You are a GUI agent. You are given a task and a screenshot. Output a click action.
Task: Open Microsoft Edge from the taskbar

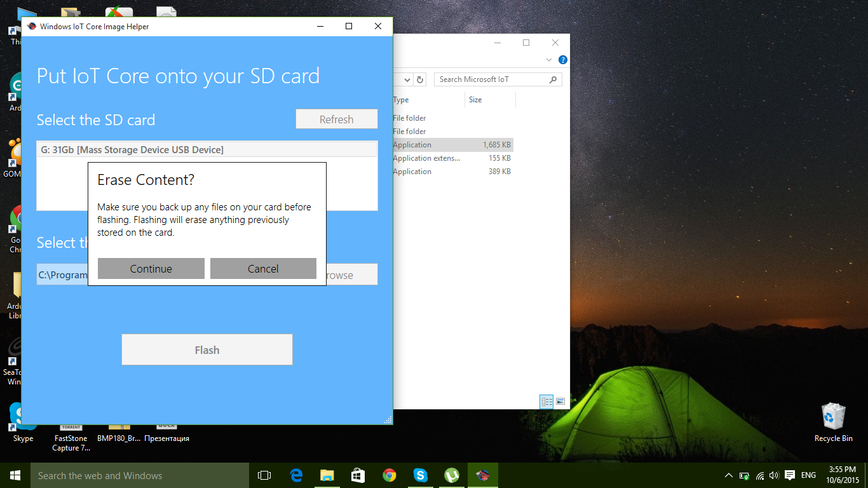tap(296, 475)
